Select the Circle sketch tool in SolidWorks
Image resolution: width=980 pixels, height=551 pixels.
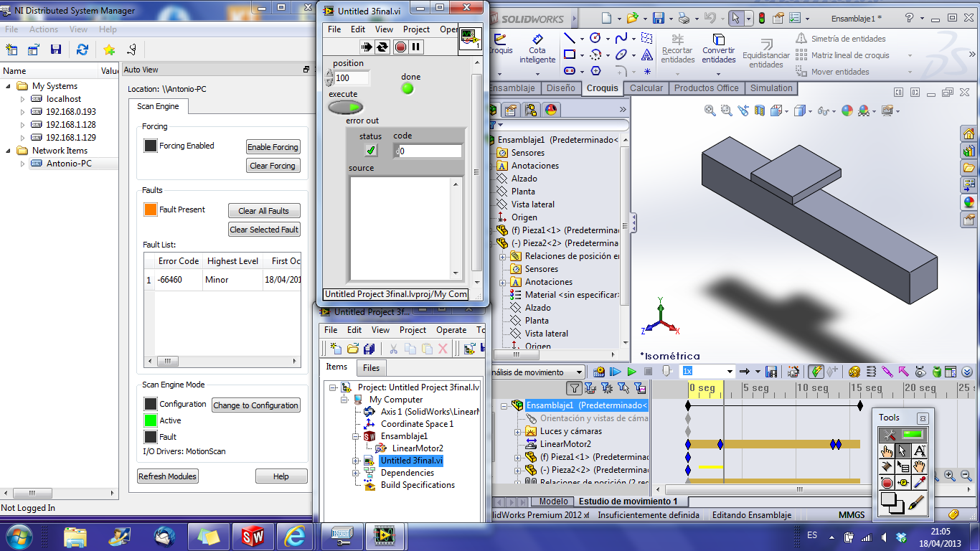point(595,38)
